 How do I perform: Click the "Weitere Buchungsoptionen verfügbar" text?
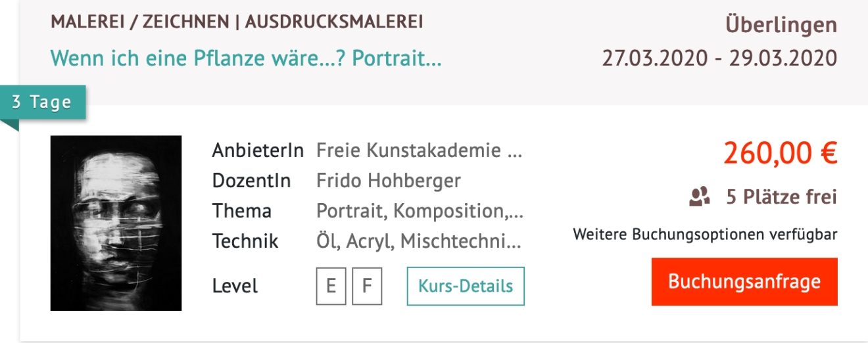tap(705, 235)
